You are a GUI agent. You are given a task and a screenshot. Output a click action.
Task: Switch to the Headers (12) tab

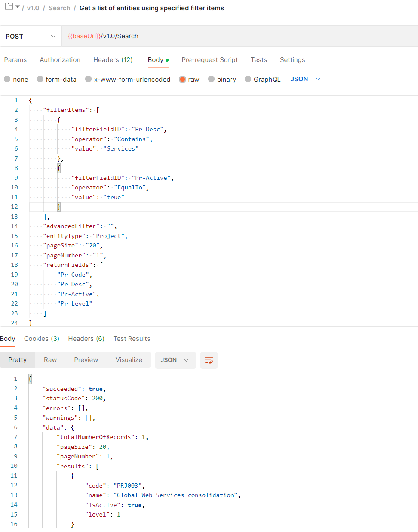tap(113, 59)
